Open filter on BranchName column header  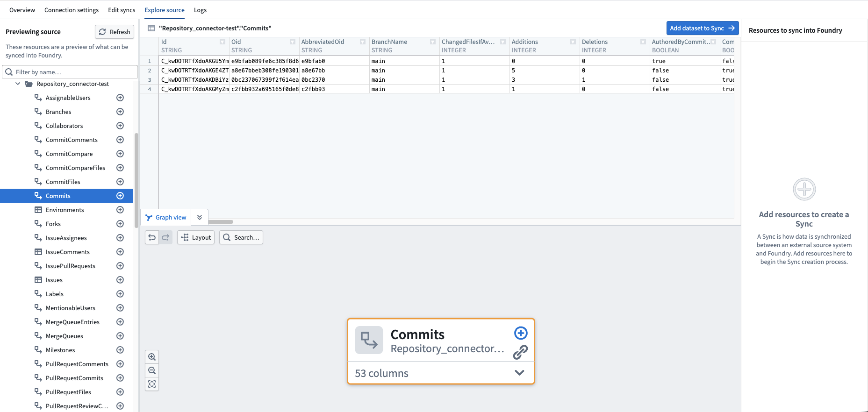pyautogui.click(x=433, y=42)
